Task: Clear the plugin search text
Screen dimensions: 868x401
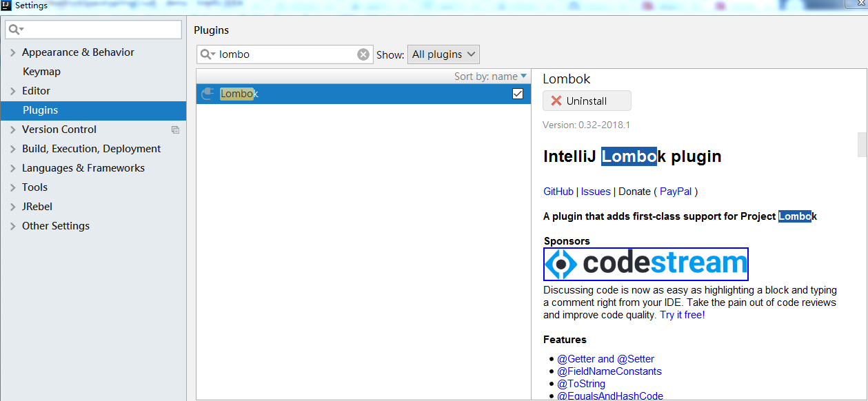Action: [363, 54]
